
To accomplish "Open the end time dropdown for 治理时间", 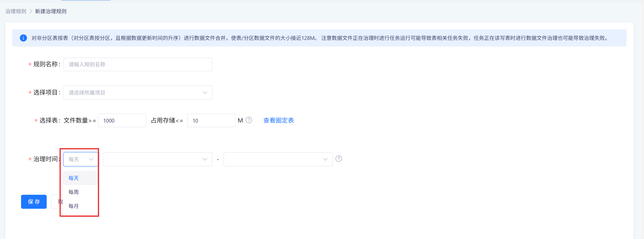I will pos(278,159).
